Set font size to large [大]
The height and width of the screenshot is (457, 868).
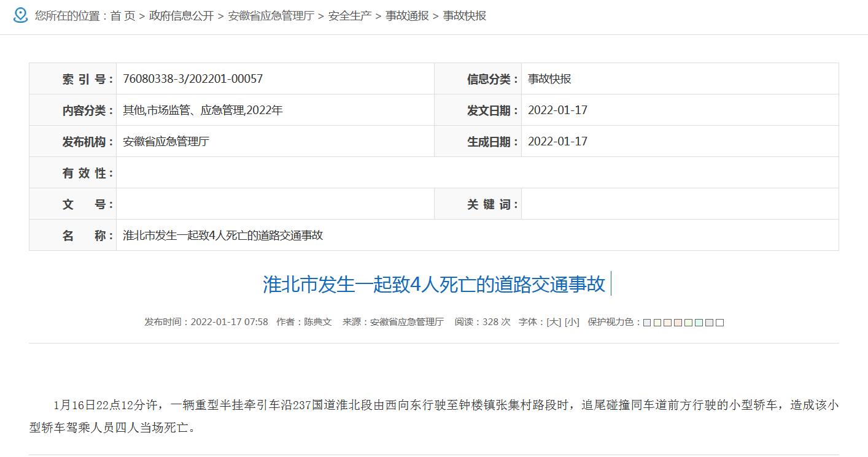(x=554, y=322)
